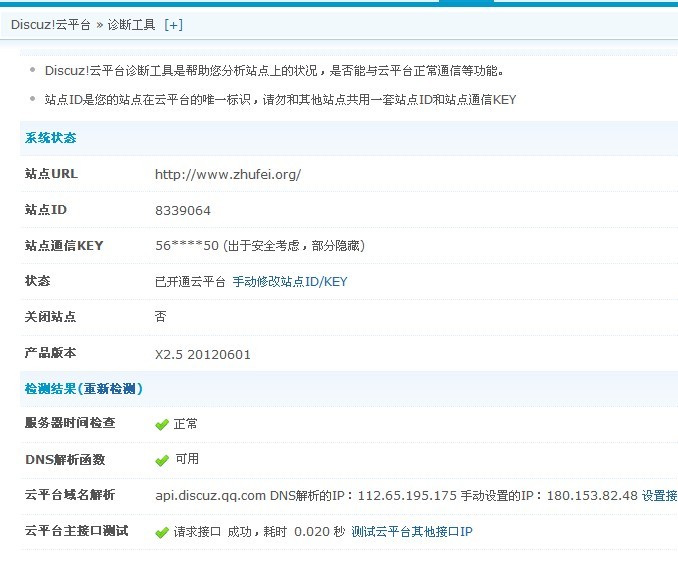This screenshot has height=561, width=678.
Task: Click the api.discuz.qq.com domain text
Action: pos(210,496)
